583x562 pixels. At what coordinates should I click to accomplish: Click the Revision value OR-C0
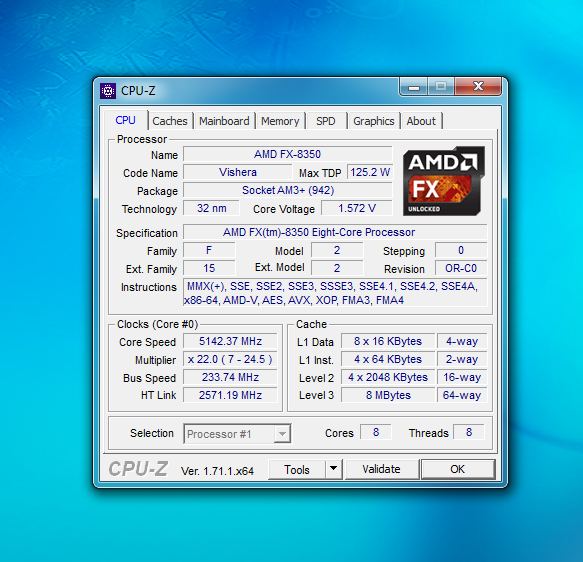[x=461, y=268]
